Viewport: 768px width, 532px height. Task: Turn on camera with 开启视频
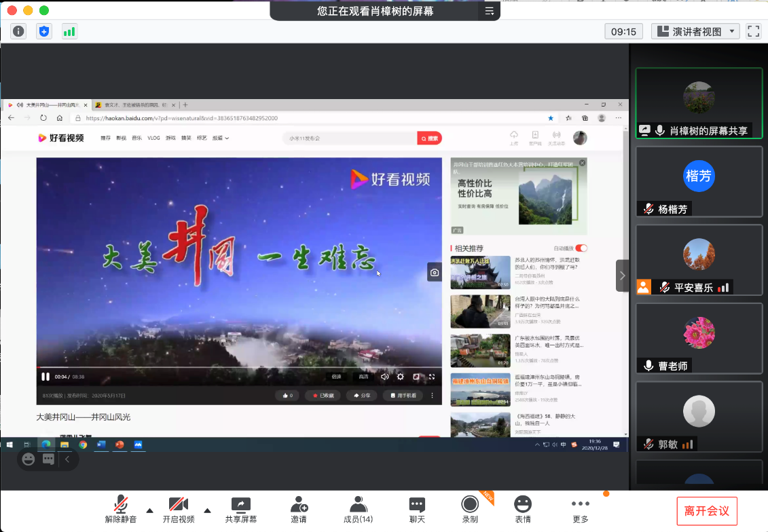tap(179, 510)
